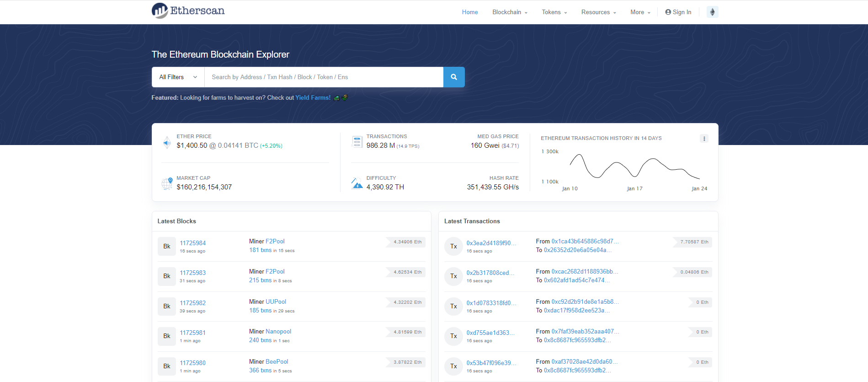
Task: Focus the address search input field
Action: pos(324,77)
